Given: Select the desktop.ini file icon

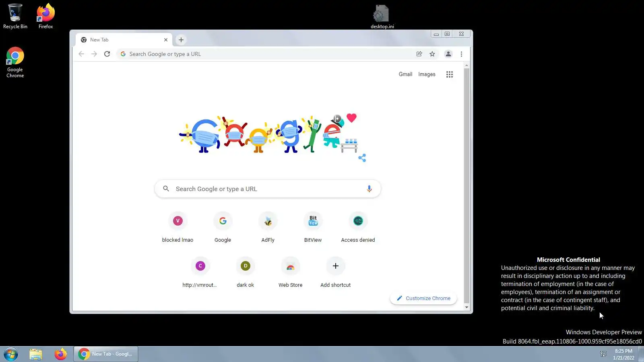Looking at the screenshot, I should (382, 16).
